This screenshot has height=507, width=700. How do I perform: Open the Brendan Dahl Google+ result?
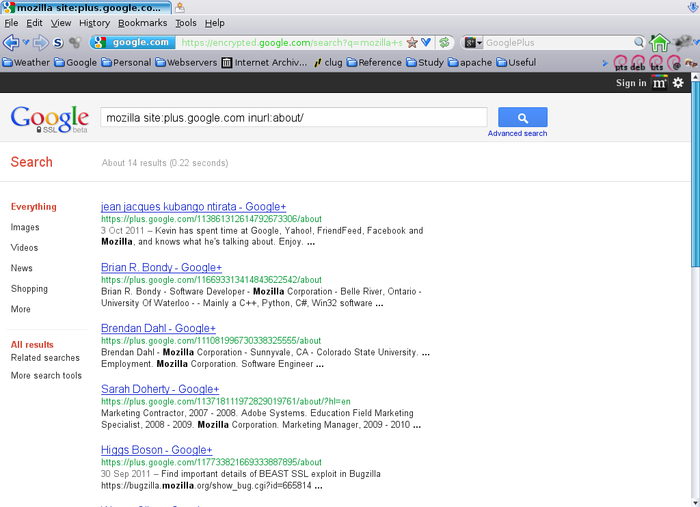point(158,328)
